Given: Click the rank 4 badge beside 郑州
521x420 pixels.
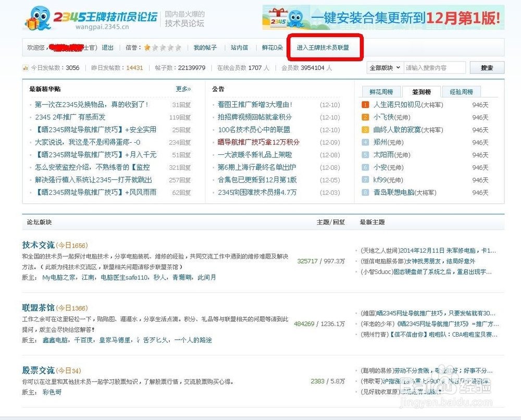Looking at the screenshot, I should coord(365,142).
